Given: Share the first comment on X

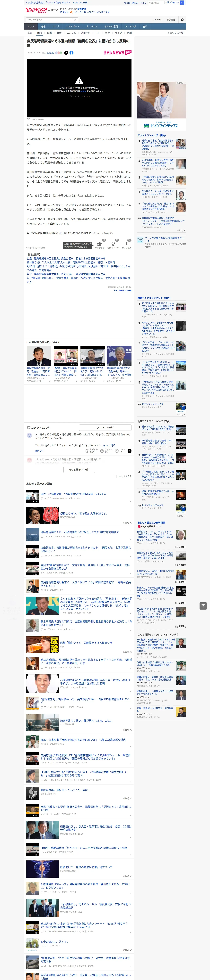Looking at the screenshot, I should 130,451.
